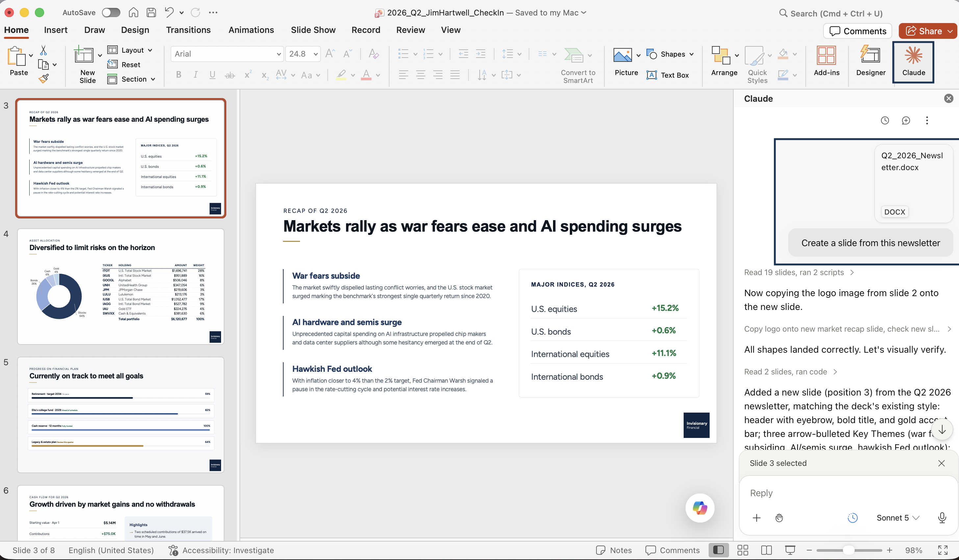Toggle Strikethrough formatting
This screenshot has width=959, height=560.
[x=230, y=75]
